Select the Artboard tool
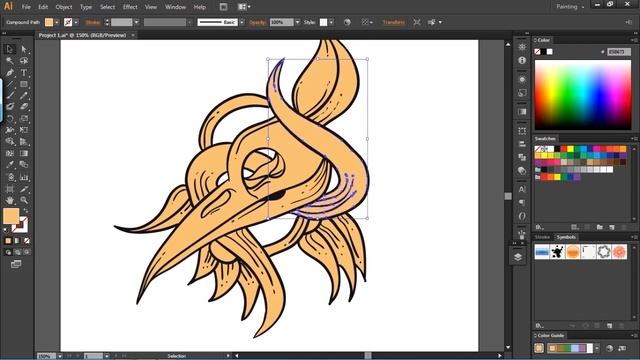Image resolution: width=640 pixels, height=360 pixels. point(10,189)
